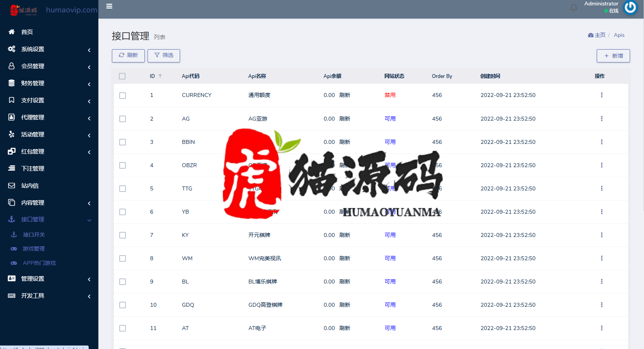
Task: Click 可用 status in GDQ row
Action: [x=390, y=305]
